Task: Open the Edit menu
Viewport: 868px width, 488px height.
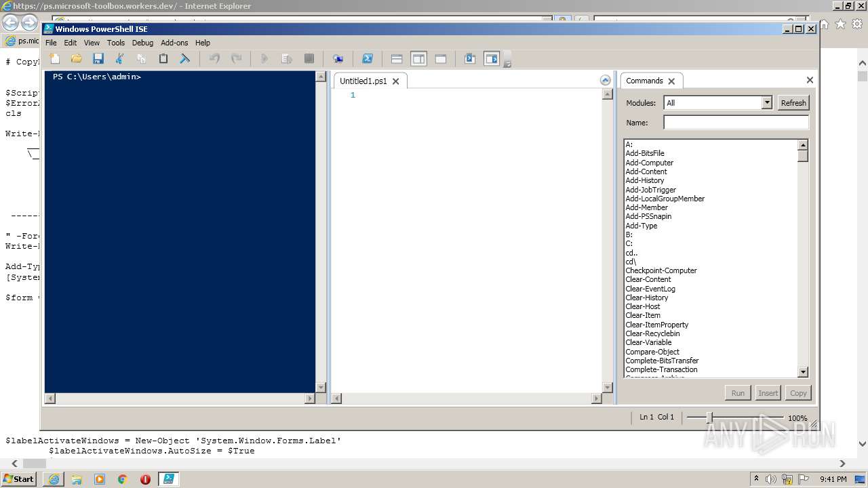Action: (x=71, y=43)
